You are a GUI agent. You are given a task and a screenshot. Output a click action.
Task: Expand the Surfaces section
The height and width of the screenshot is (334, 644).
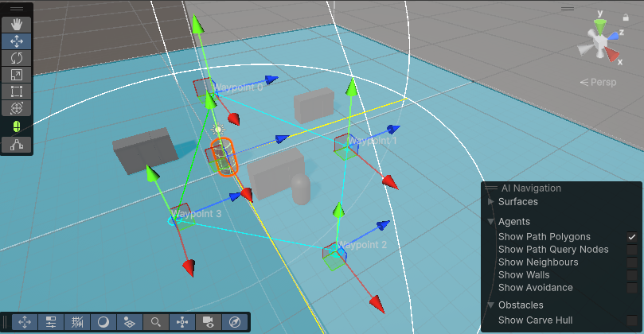(490, 201)
